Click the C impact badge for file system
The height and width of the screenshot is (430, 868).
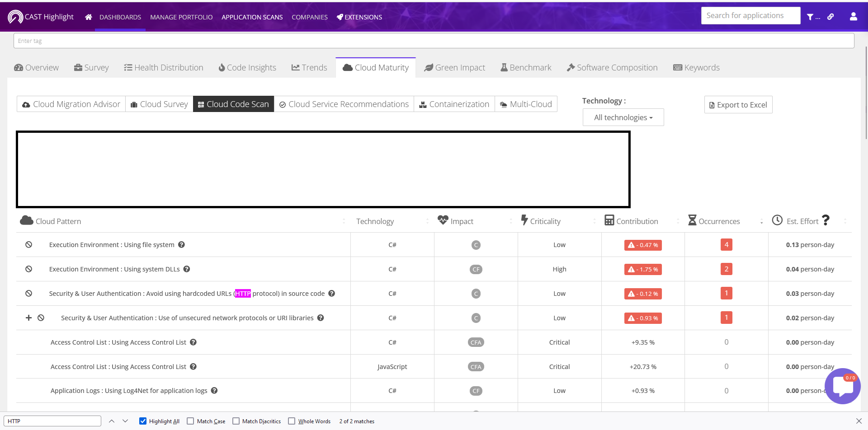[476, 245]
